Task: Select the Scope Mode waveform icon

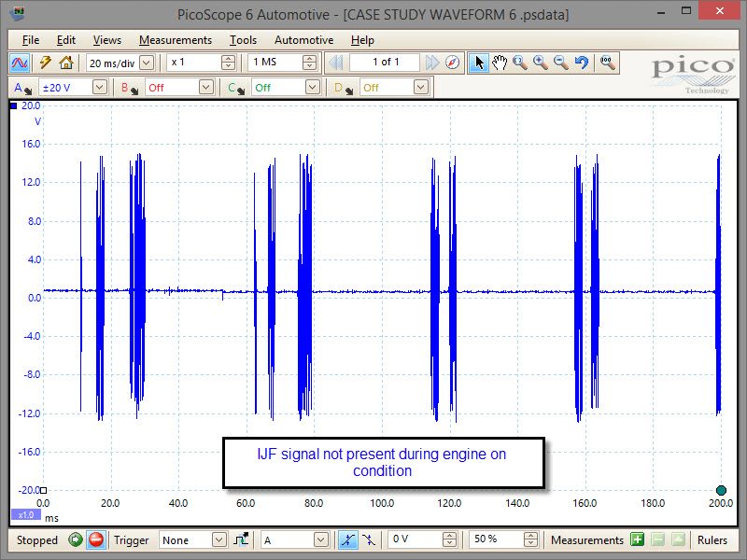Action: (x=20, y=63)
